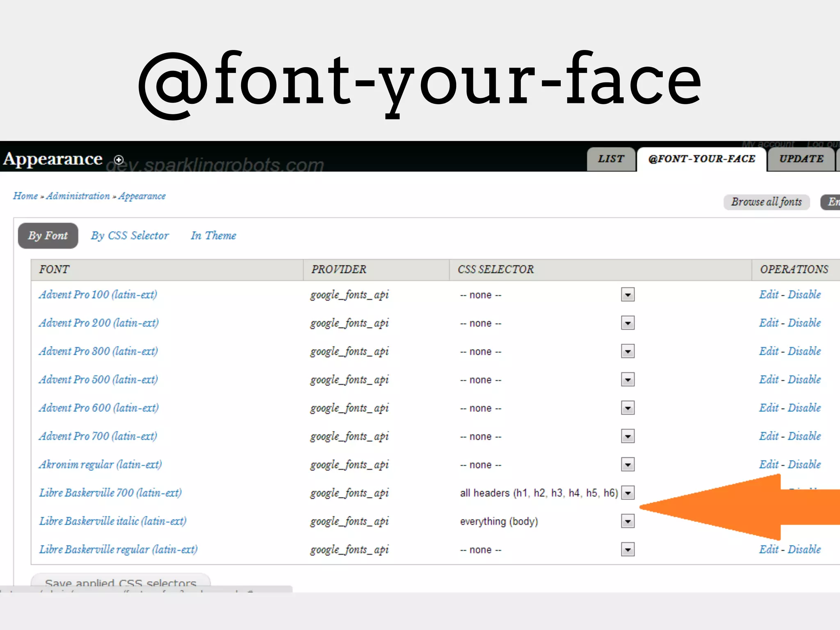840x630 pixels.
Task: Open CSS selector dropdown for Advent Pro 300
Action: (628, 352)
